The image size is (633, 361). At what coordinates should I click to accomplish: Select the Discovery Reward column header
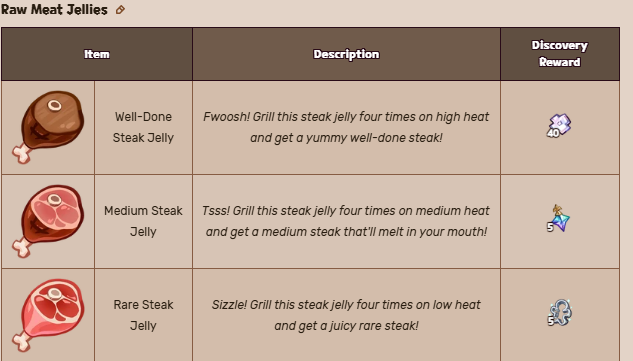[x=560, y=54]
